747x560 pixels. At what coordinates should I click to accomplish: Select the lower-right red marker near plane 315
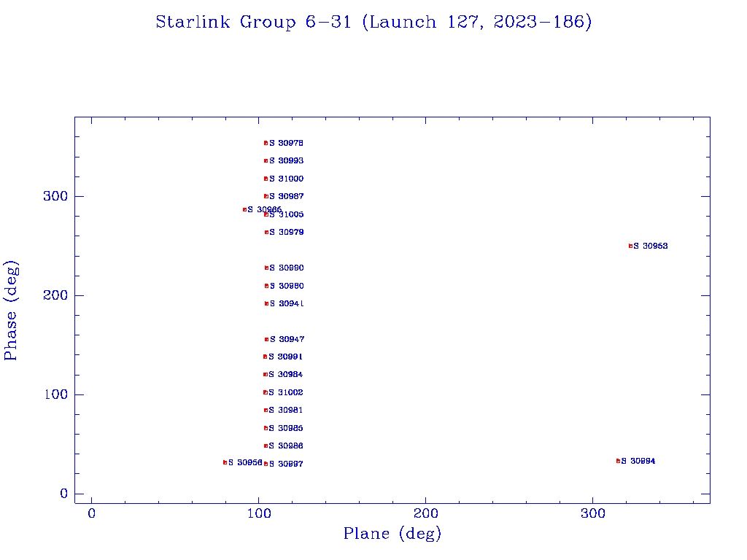[618, 461]
